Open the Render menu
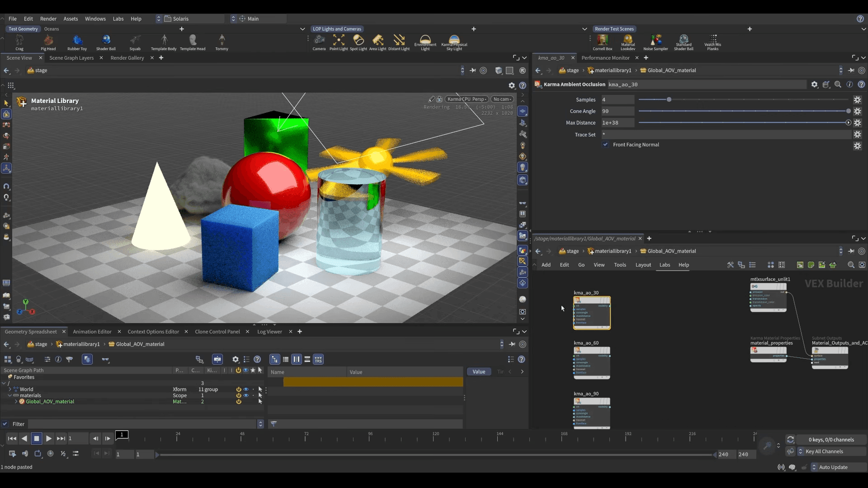The width and height of the screenshot is (868, 488). (x=48, y=19)
